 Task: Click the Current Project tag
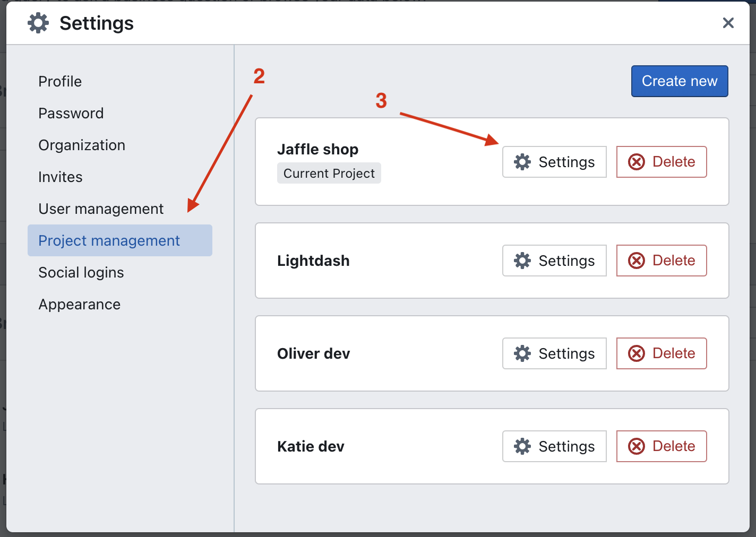[329, 174]
